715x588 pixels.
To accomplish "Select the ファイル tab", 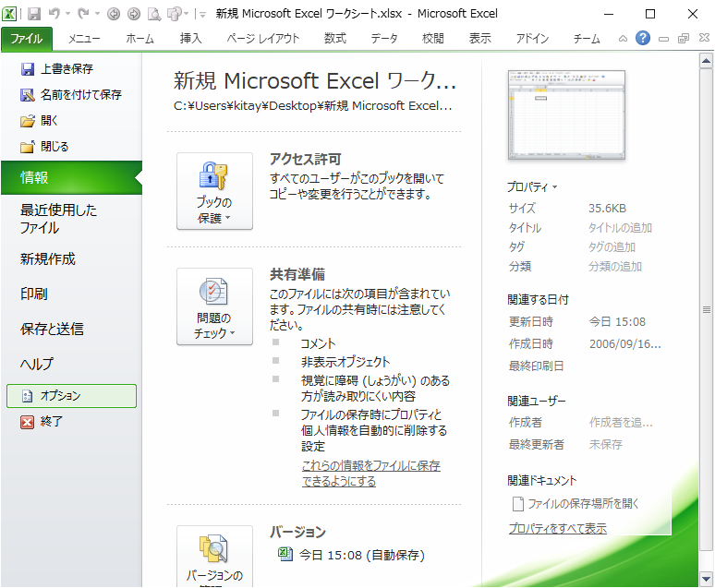I will 27,39.
